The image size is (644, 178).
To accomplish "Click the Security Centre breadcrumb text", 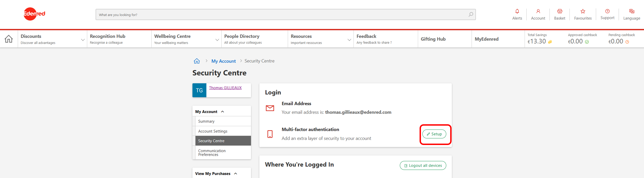I will [x=259, y=61].
